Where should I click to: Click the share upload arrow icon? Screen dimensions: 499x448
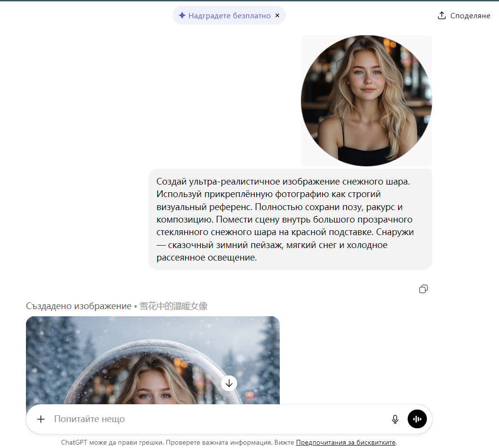pos(441,15)
